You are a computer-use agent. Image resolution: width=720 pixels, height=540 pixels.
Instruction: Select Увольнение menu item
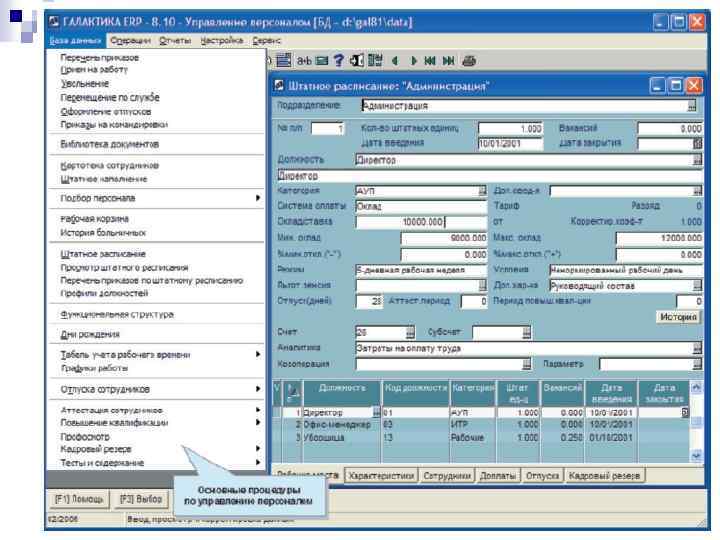point(85,84)
